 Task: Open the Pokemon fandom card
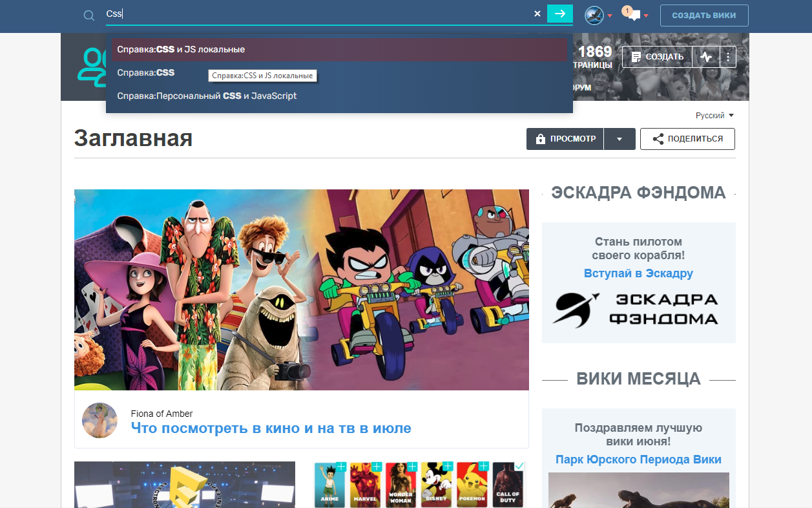472,485
